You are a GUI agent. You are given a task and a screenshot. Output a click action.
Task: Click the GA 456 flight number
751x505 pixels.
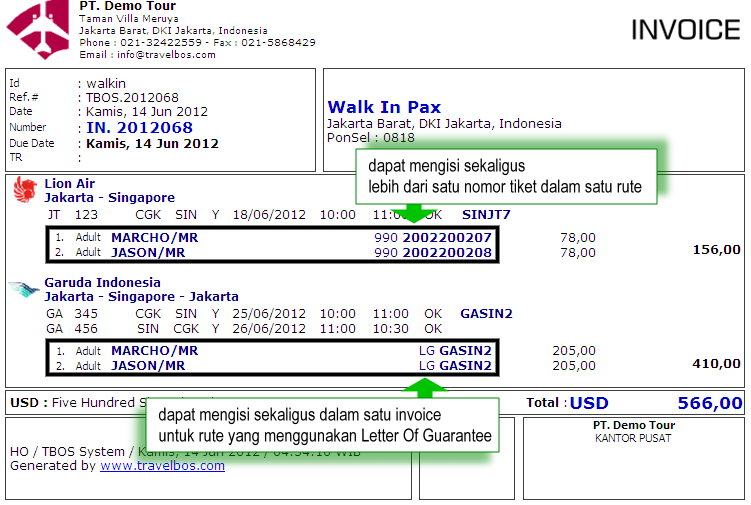point(72,329)
